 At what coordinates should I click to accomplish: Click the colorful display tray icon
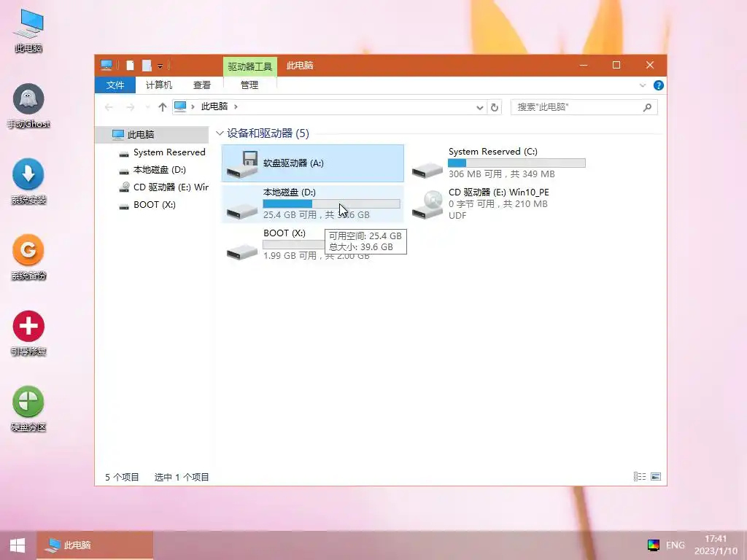click(654, 545)
